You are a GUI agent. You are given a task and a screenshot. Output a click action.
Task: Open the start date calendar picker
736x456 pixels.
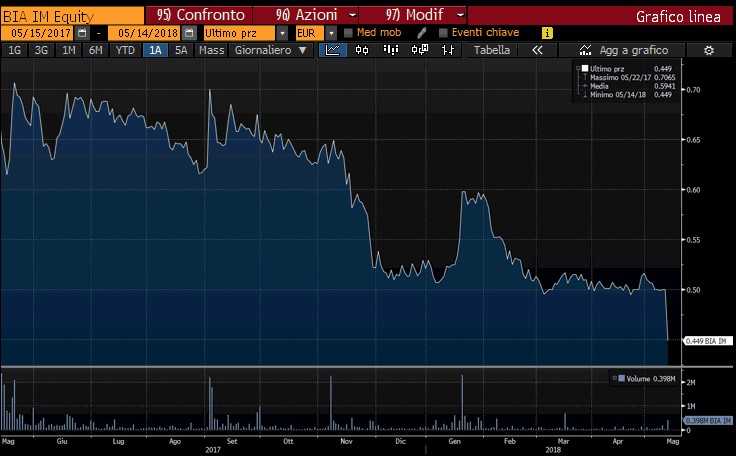(82, 33)
